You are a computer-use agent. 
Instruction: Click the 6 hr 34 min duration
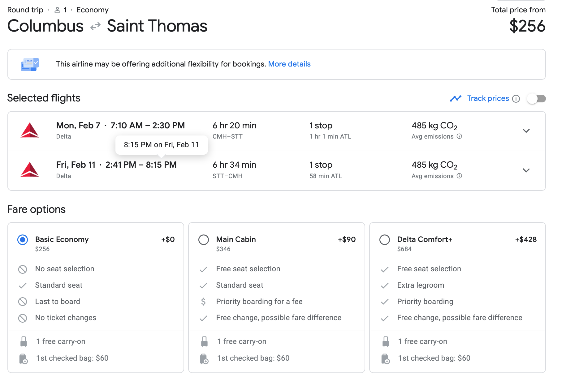point(234,165)
